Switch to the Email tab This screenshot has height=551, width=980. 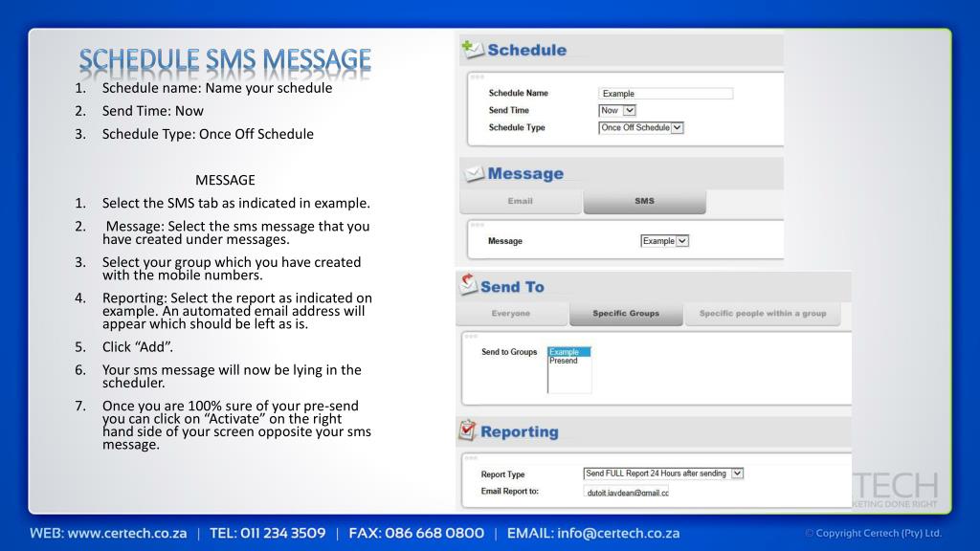point(520,201)
